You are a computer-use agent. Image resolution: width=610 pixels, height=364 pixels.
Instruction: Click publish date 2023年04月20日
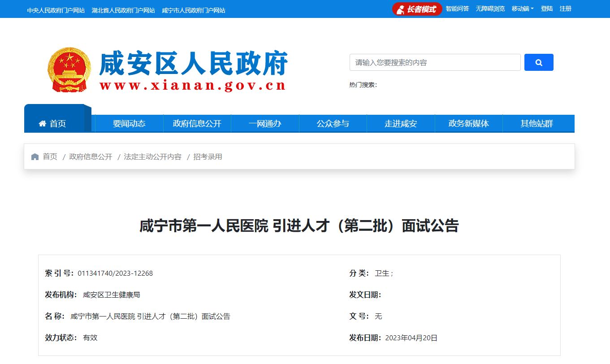click(x=411, y=338)
